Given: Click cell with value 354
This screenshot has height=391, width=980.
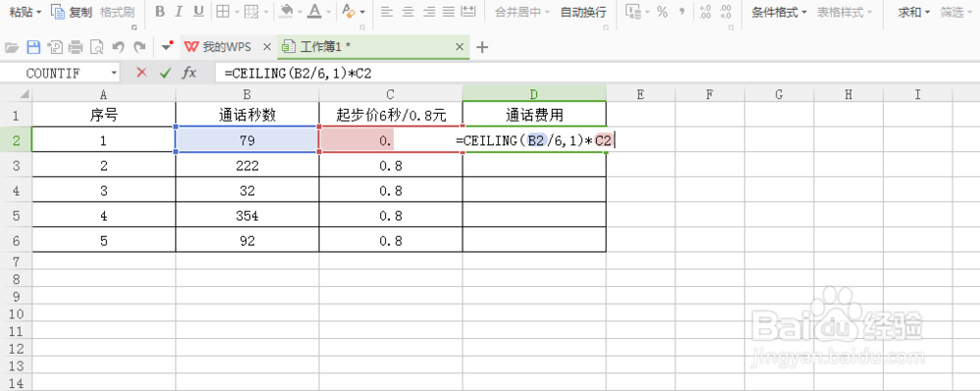Looking at the screenshot, I should [248, 216].
